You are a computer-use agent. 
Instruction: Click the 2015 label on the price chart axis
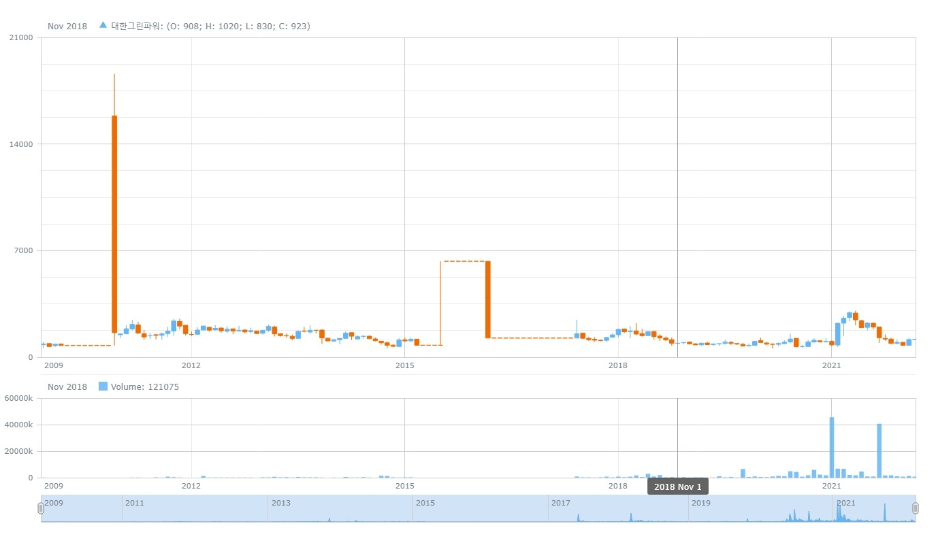tap(405, 365)
